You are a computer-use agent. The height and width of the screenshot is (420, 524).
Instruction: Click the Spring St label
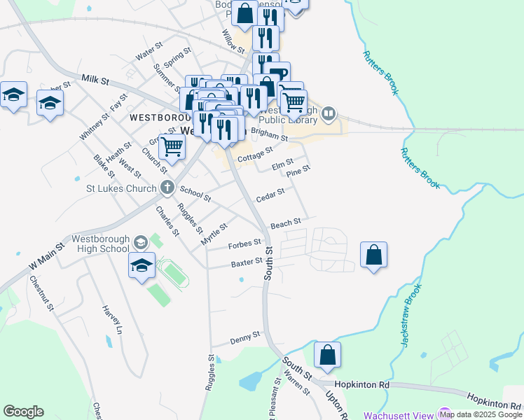coord(177,57)
